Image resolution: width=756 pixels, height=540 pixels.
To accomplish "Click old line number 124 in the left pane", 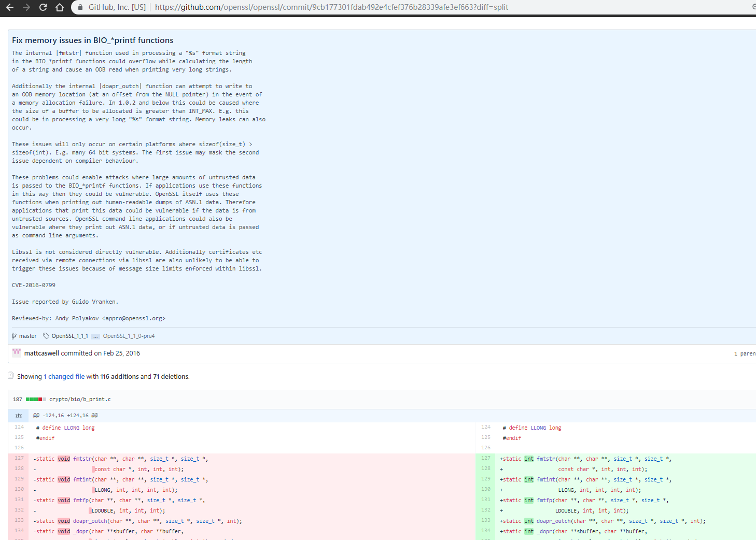I will [19, 427].
